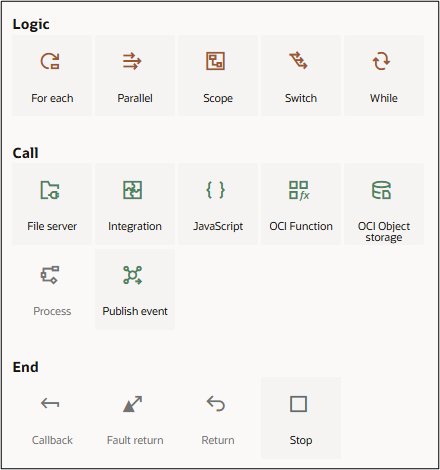Click the OCI Object storage label text
Viewport: 440px width, 470px height.
384,232
